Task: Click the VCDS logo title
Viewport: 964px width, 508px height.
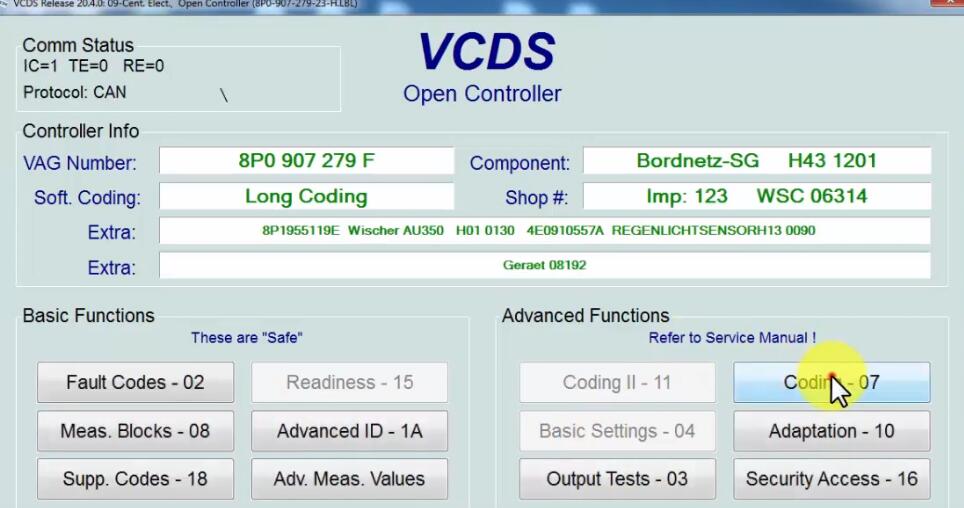Action: [x=486, y=51]
